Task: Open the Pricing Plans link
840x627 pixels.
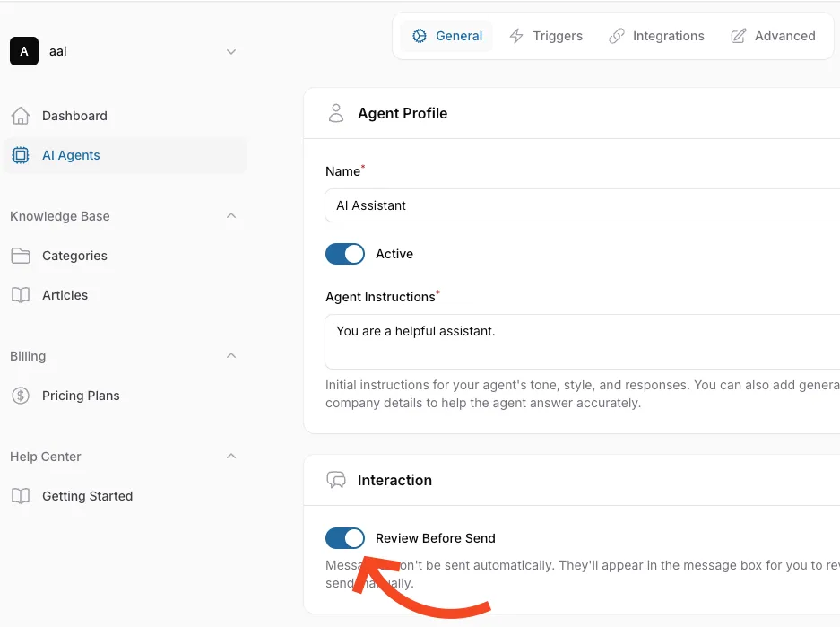Action: (x=81, y=396)
